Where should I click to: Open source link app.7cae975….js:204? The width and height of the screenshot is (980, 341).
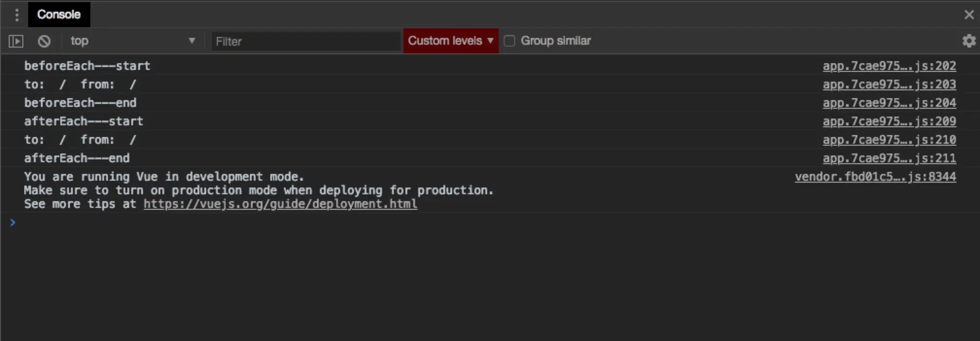[889, 103]
